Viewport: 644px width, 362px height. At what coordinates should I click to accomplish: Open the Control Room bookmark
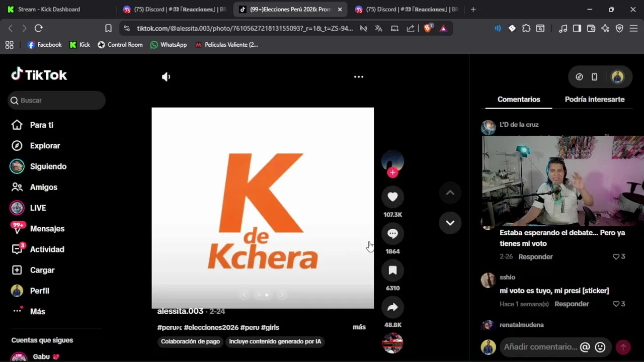coord(120,45)
